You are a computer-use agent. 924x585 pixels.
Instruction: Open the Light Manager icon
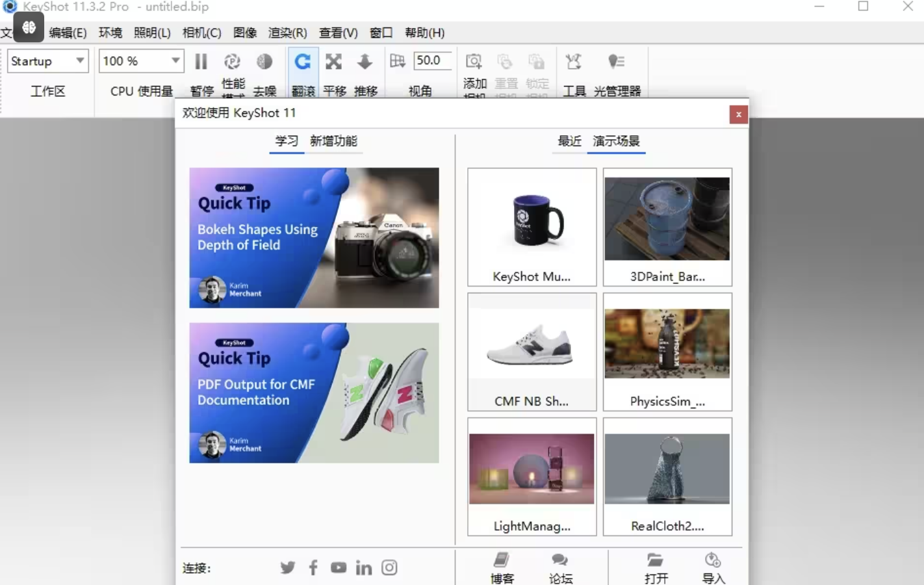click(x=616, y=62)
